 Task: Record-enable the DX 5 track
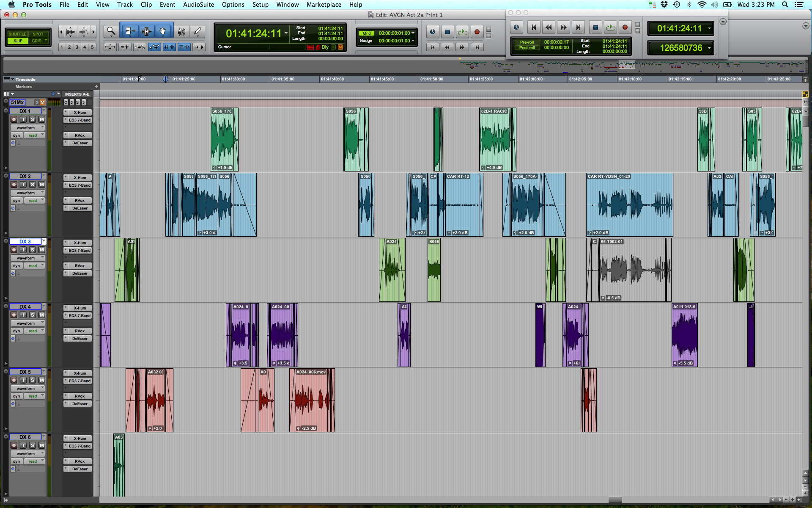(13, 380)
